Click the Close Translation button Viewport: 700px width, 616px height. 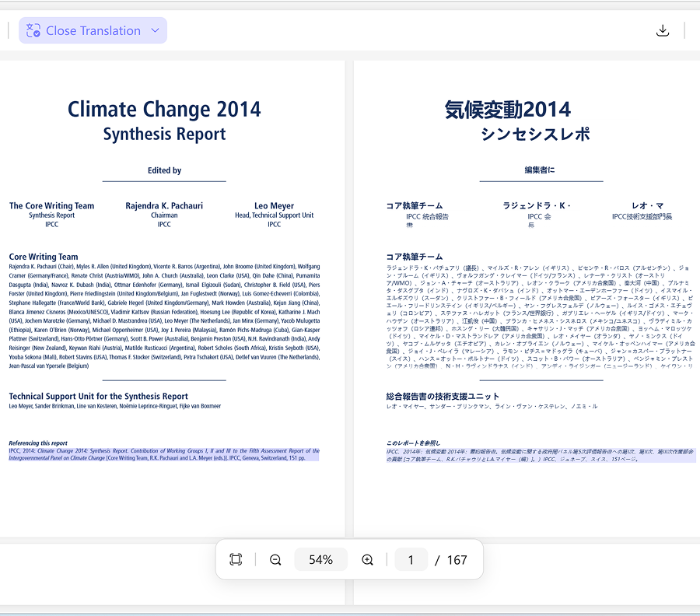point(93,30)
